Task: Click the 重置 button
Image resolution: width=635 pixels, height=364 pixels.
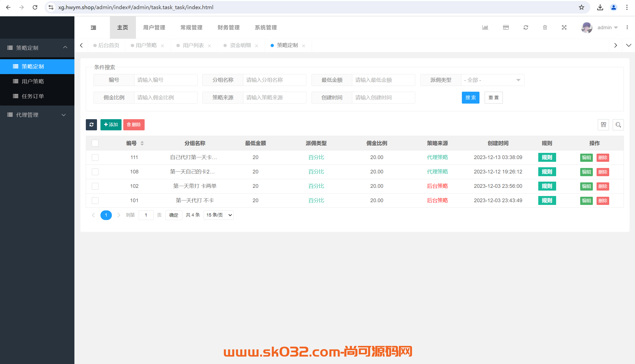Action: (x=493, y=97)
